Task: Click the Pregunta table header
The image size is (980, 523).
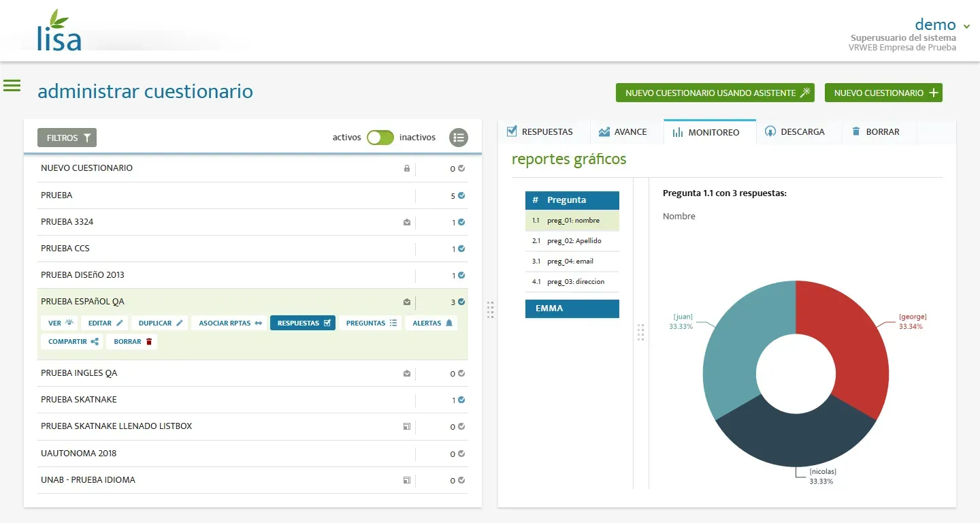Action: pos(572,200)
